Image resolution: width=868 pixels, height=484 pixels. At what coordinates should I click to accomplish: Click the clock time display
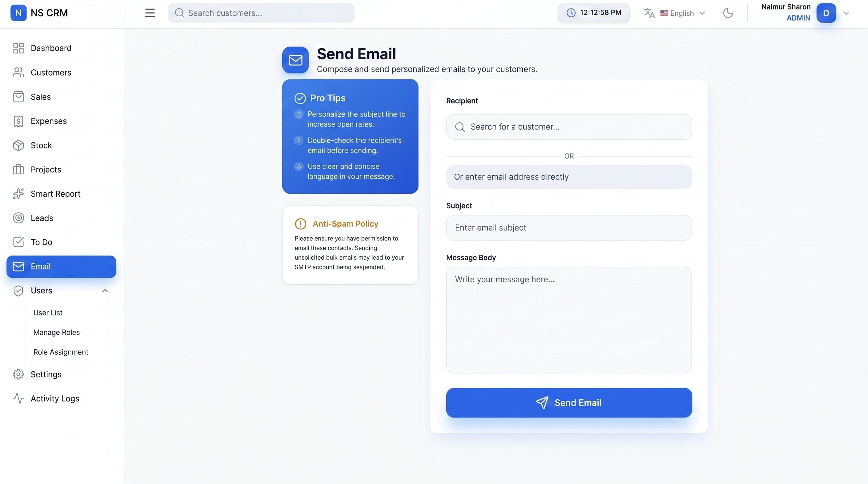593,13
